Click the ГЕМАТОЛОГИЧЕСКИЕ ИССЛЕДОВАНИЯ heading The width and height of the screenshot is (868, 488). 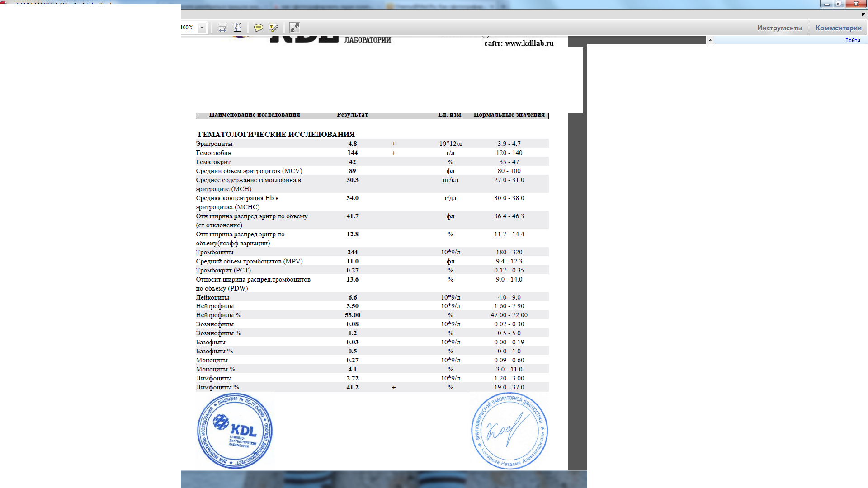tap(276, 134)
